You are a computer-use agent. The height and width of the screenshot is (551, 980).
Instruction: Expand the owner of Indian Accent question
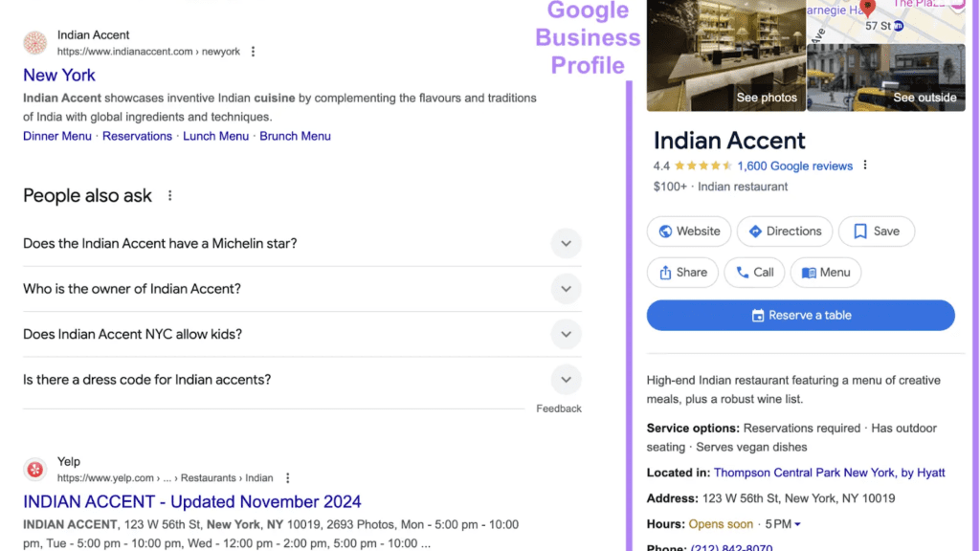(566, 289)
